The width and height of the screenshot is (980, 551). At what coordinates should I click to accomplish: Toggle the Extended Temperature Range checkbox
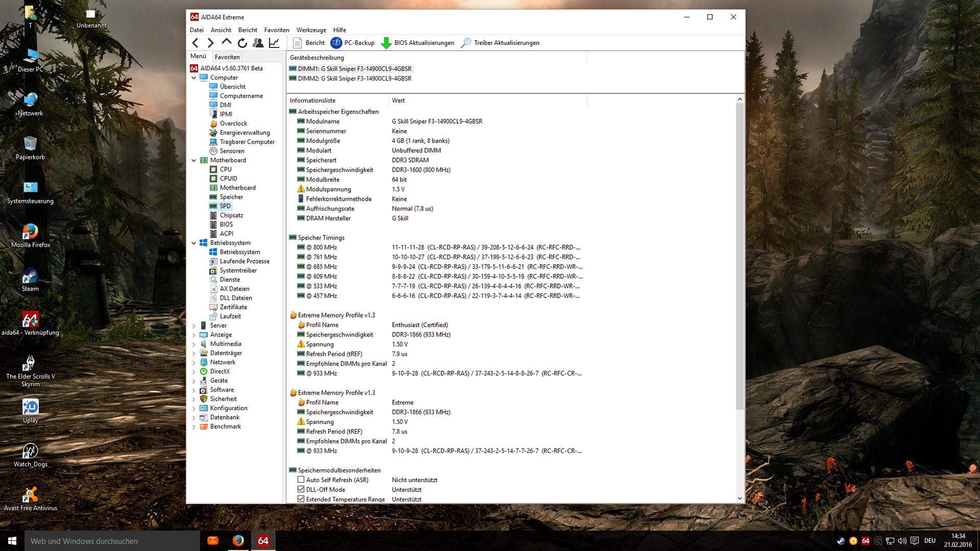click(301, 499)
